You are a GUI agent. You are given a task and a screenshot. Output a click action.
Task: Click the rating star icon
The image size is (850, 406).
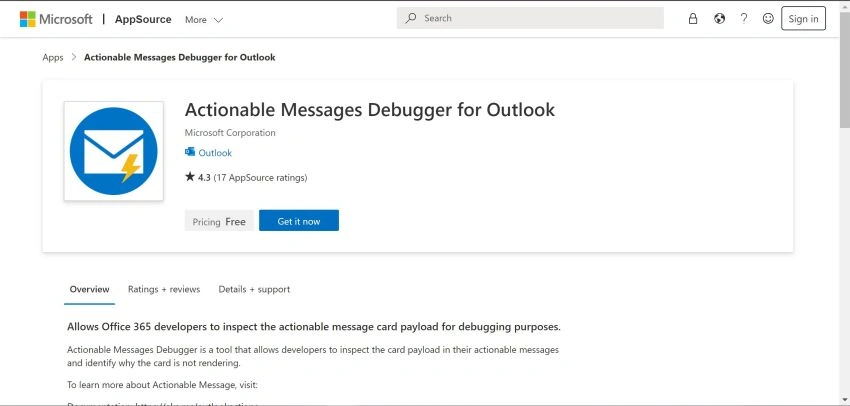point(189,177)
